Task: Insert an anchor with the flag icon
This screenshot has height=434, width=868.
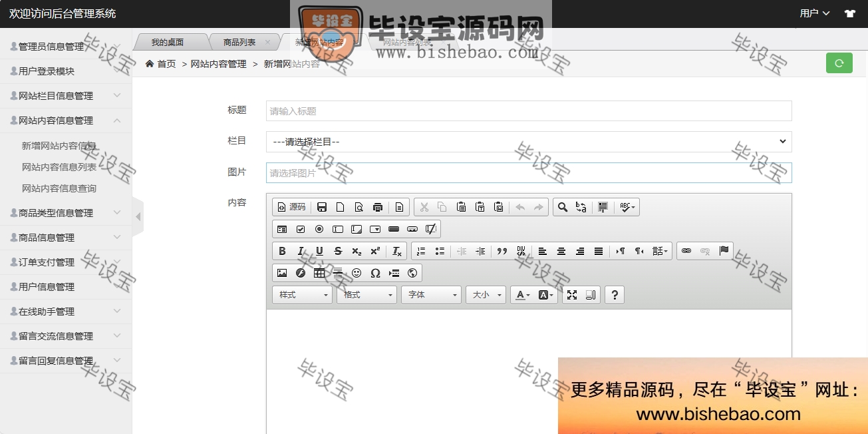Action: 724,251
